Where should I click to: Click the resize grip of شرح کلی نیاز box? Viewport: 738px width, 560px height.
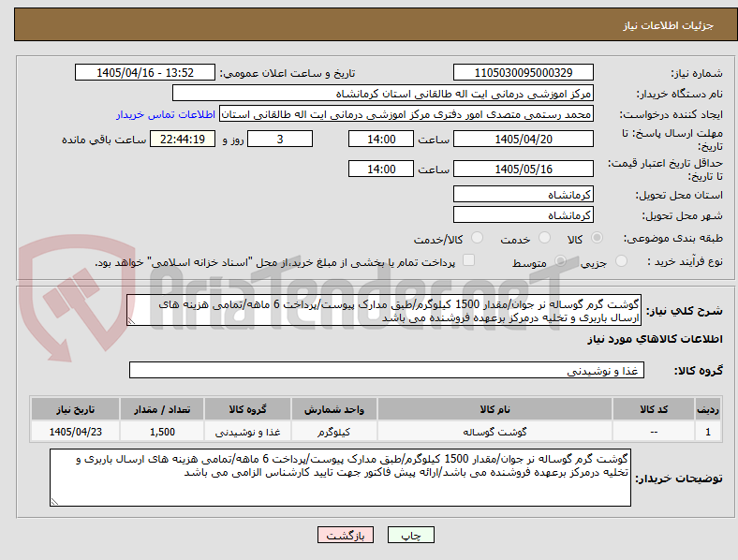tap(131, 321)
